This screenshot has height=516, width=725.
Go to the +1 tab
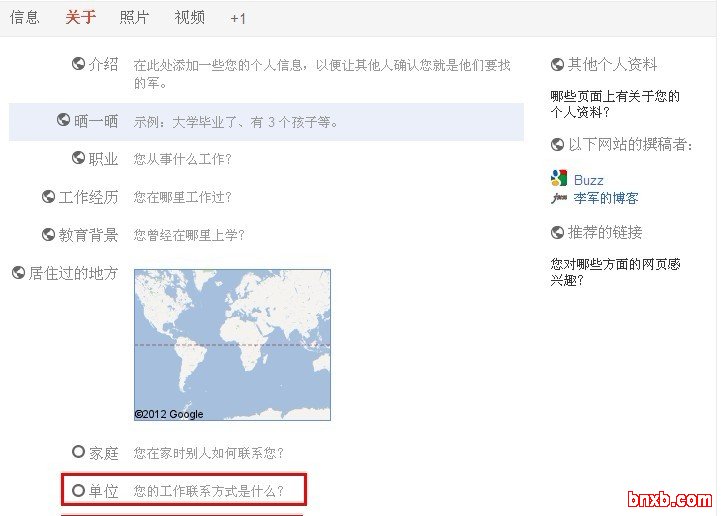point(238,18)
